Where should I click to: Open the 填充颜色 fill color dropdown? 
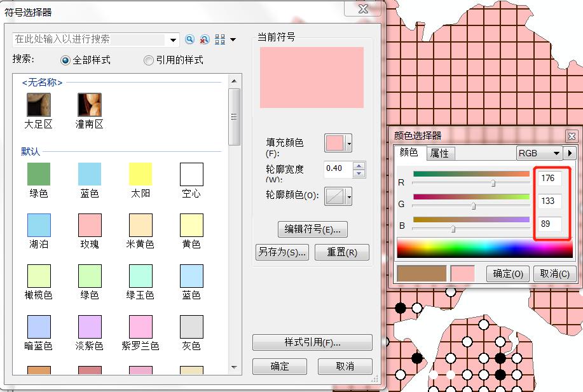349,144
